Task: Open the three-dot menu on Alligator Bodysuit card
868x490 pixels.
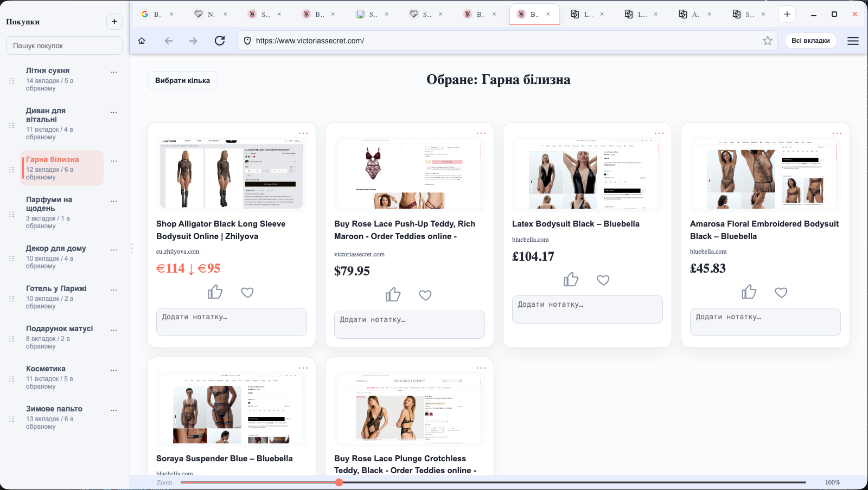Action: [x=303, y=133]
